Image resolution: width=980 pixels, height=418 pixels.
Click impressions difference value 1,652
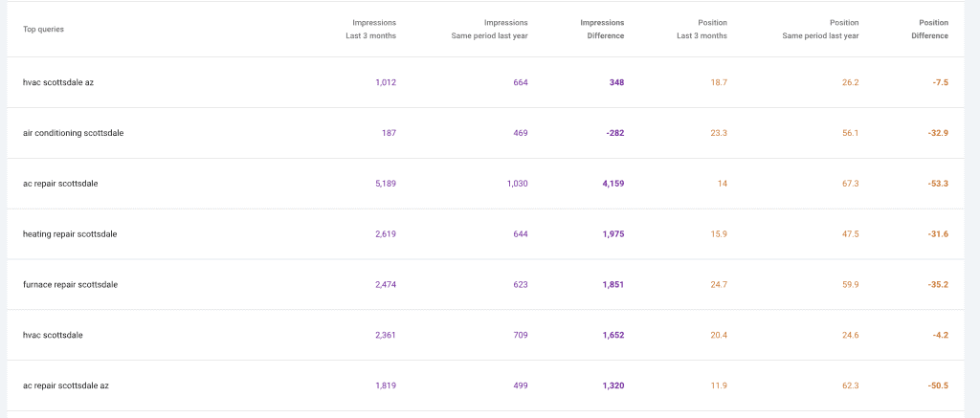coord(613,335)
